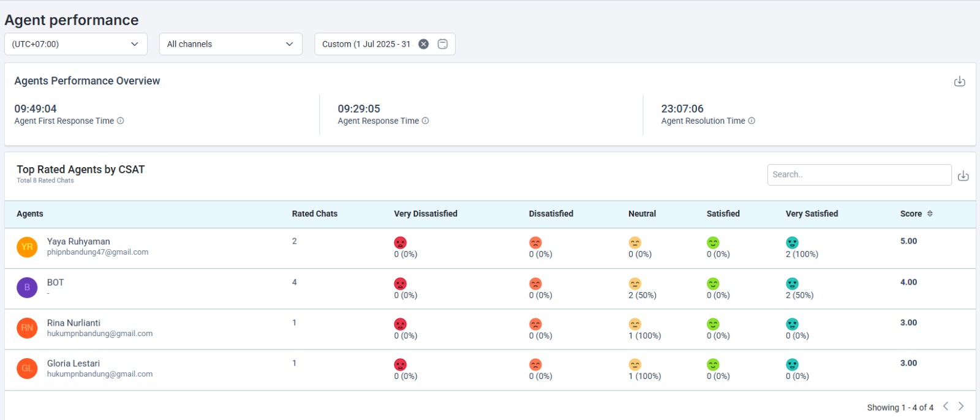Show info tooltip for Agent Response Time
The width and height of the screenshot is (980, 420).
click(426, 121)
